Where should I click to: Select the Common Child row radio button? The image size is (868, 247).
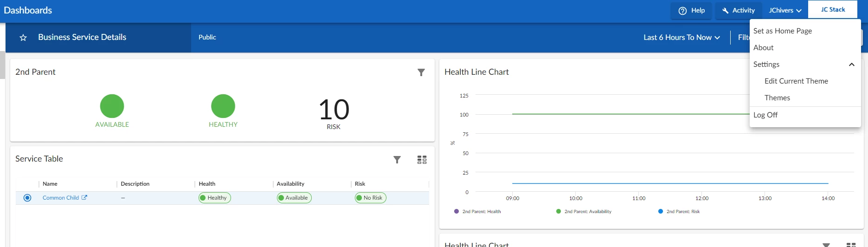coord(27,198)
